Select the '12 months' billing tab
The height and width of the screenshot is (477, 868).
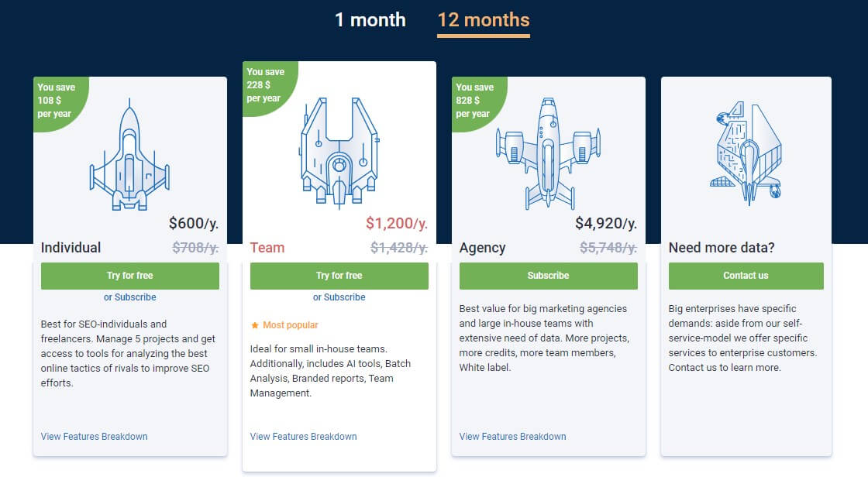(483, 20)
